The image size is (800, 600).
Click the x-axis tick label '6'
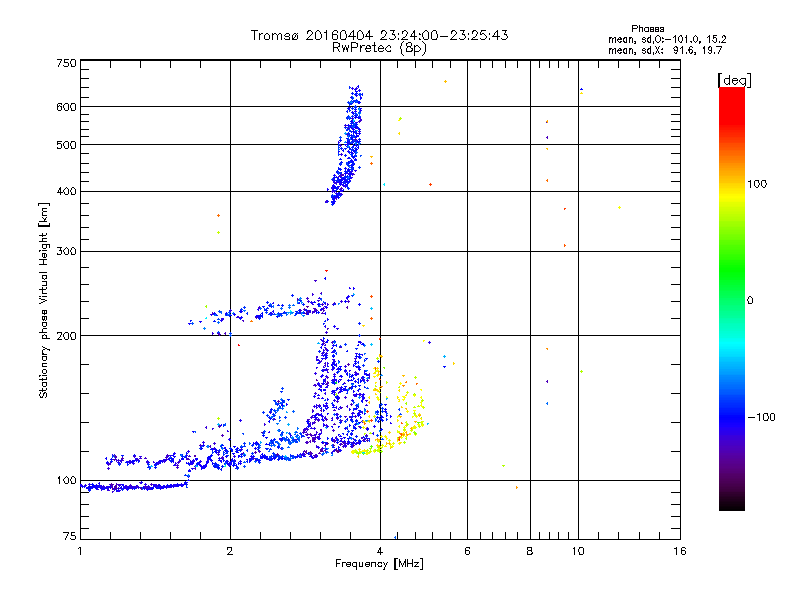[467, 551]
